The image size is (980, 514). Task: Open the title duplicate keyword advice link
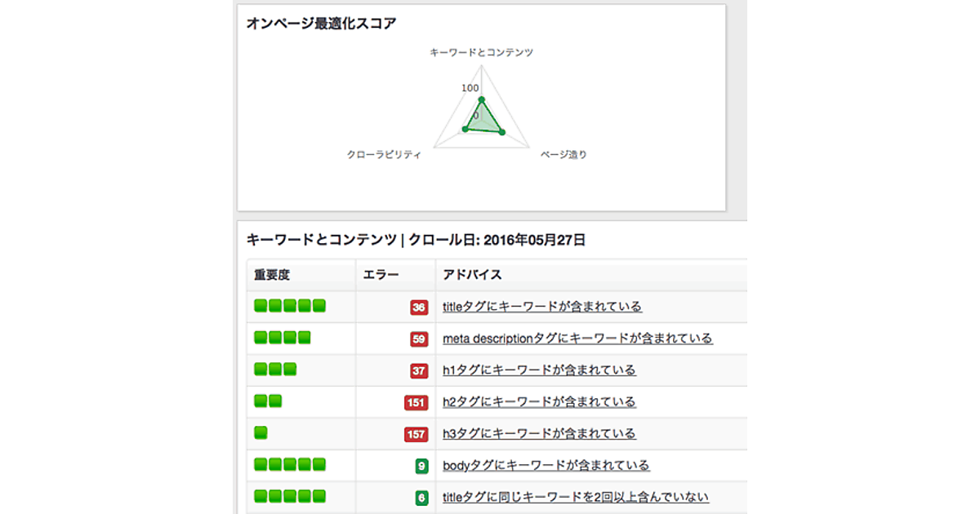click(575, 497)
